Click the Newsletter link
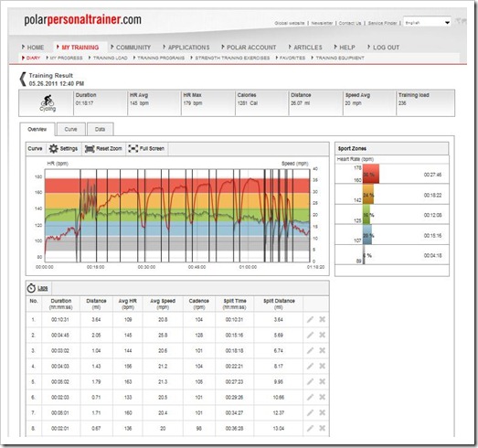The width and height of the screenshot is (478, 448). [322, 23]
